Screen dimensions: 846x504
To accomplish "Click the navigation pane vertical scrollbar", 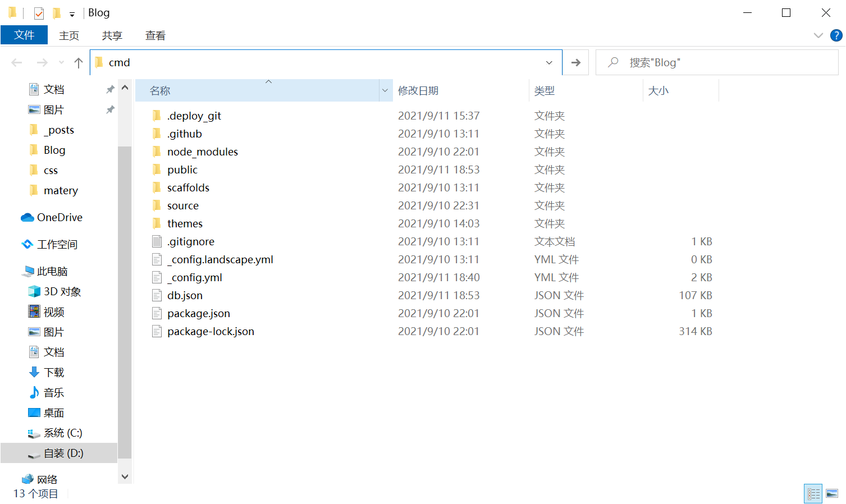I will click(125, 281).
